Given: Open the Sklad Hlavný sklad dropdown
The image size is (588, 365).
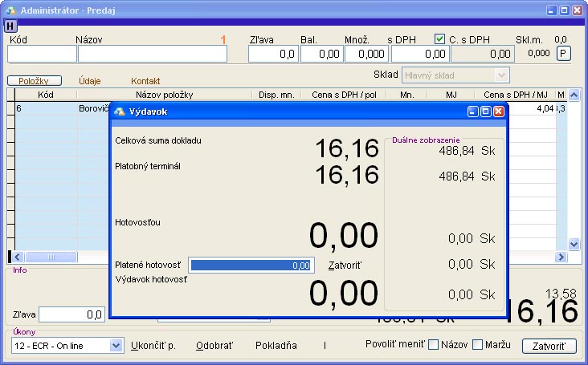Looking at the screenshot, I should coord(502,75).
